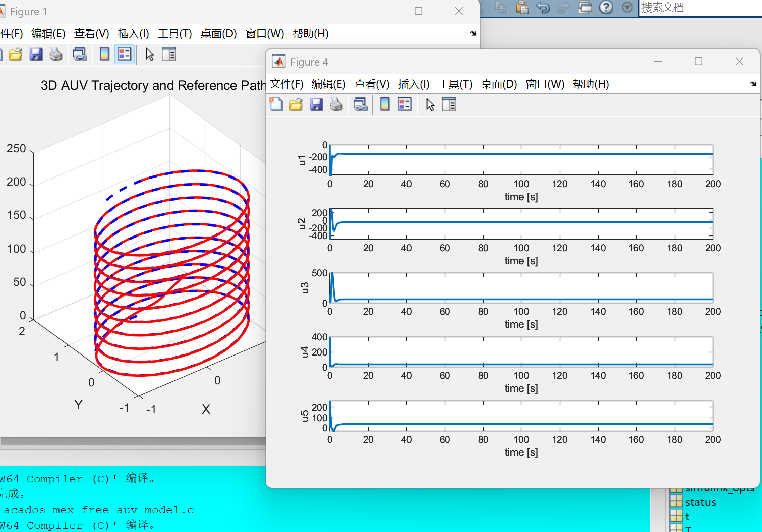
Task: Click the u1 subplot axes in Figure 4
Action: click(x=521, y=160)
